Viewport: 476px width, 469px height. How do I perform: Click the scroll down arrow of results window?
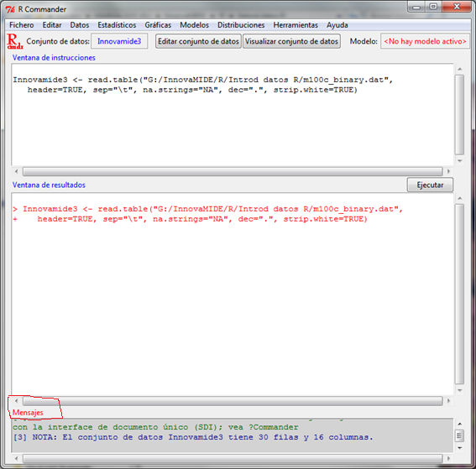pyautogui.click(x=459, y=390)
